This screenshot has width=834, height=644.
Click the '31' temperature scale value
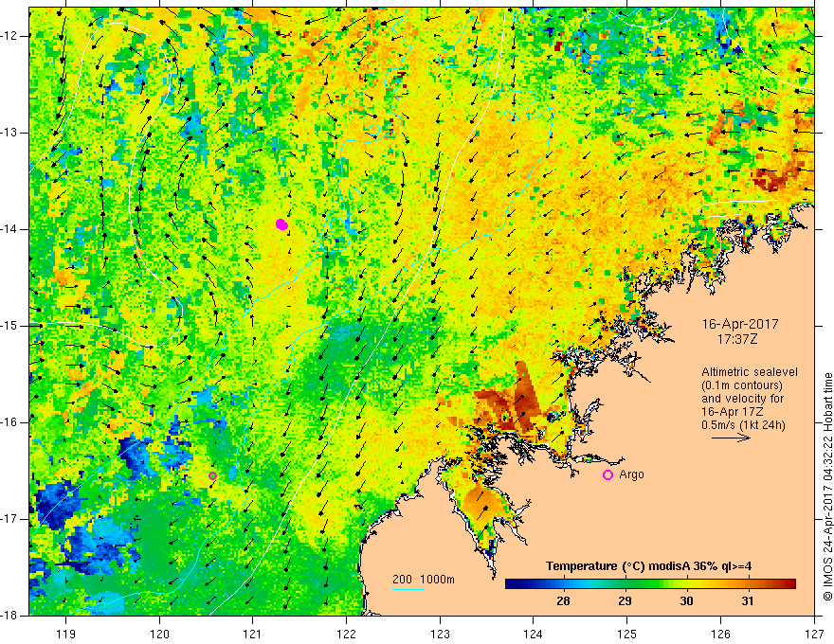[x=748, y=600]
